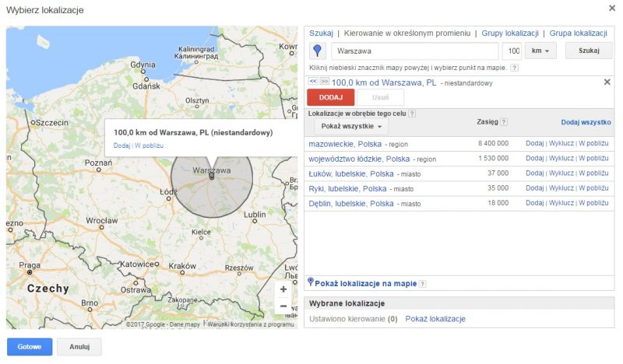
Task: Click the Gotowe button
Action: coord(29,347)
